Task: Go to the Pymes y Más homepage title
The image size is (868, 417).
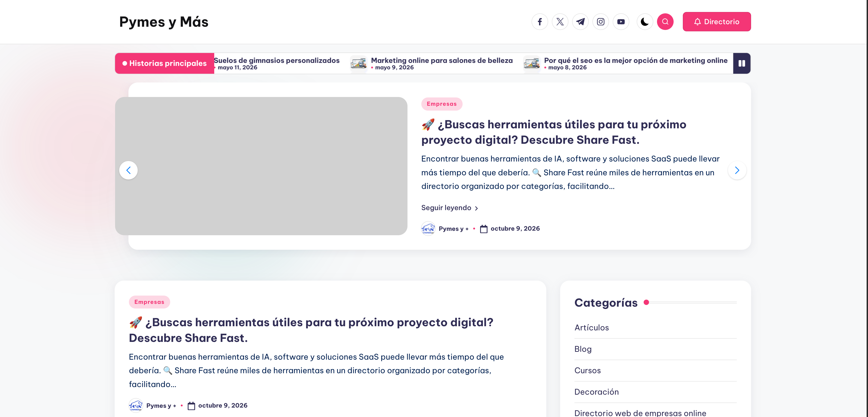Action: [x=164, y=22]
